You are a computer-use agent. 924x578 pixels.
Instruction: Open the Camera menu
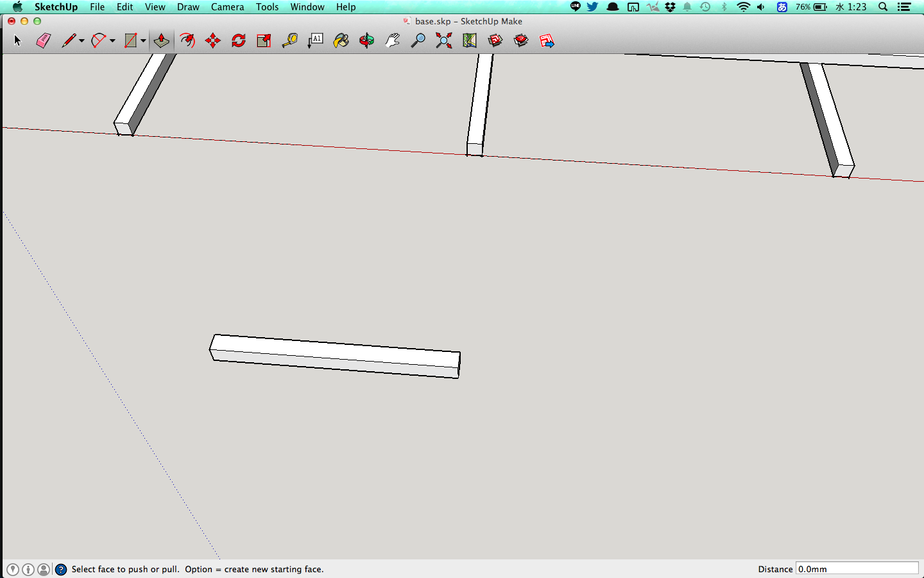227,7
